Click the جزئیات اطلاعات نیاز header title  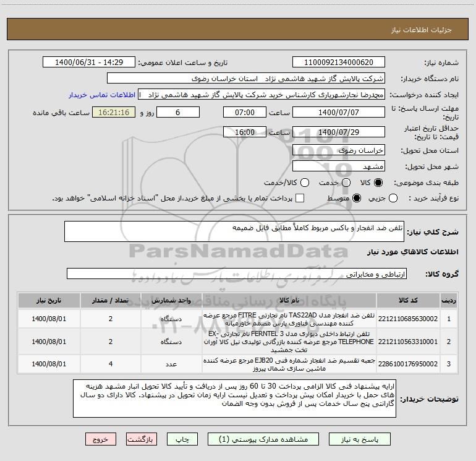pos(422,30)
